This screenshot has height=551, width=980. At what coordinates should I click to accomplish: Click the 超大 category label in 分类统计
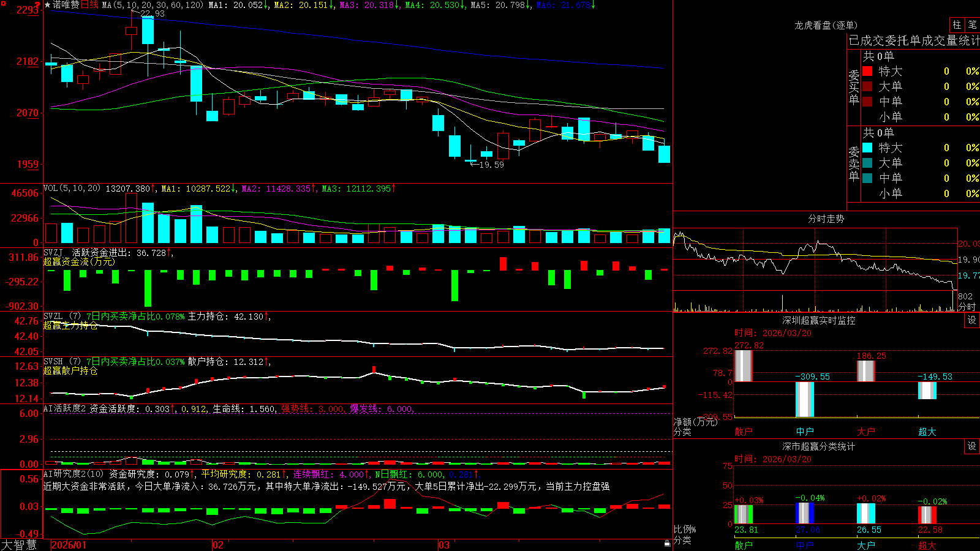[927, 545]
